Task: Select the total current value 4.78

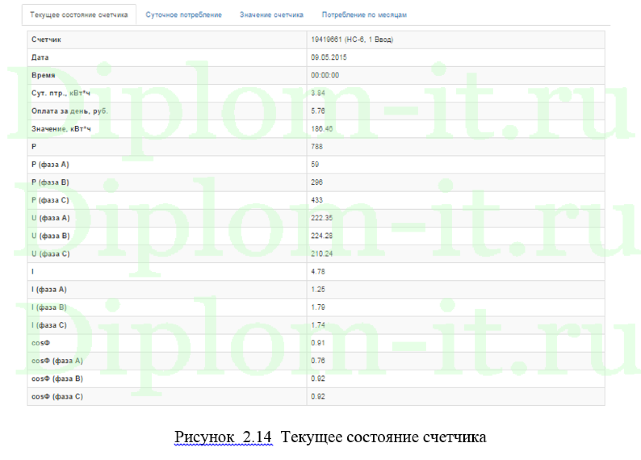Action: pyautogui.click(x=318, y=272)
